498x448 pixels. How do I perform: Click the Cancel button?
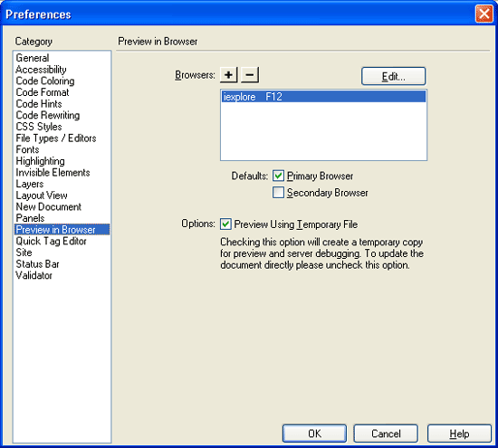click(x=386, y=434)
